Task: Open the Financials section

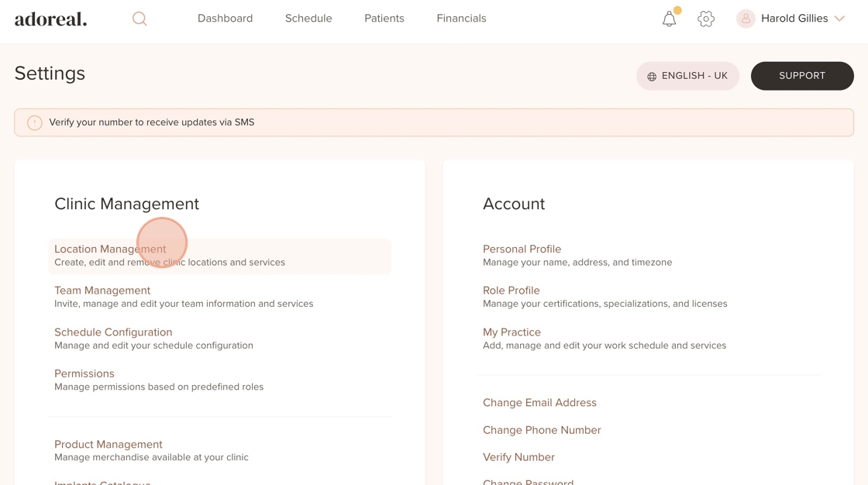Action: tap(461, 19)
